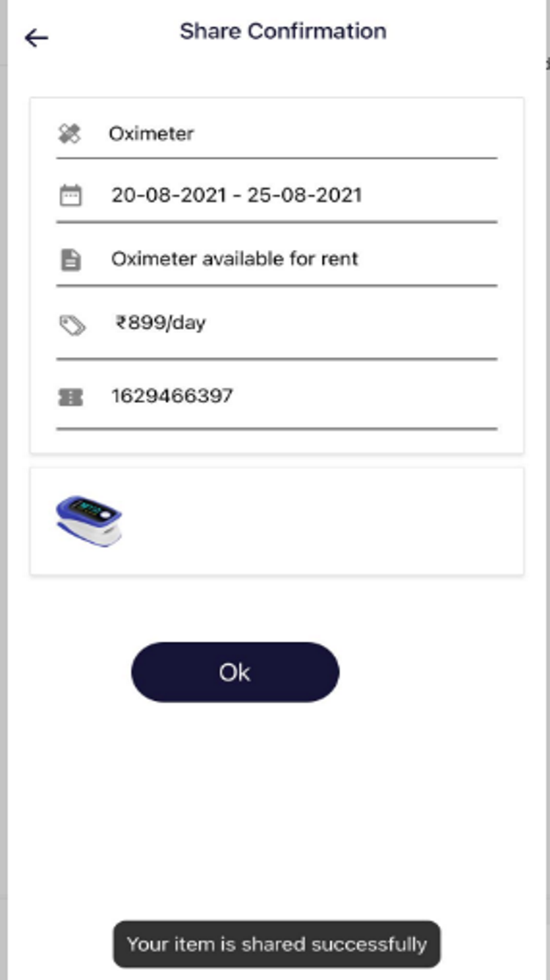550x980 pixels.
Task: Click the word 'rent' in the description
Action: [x=341, y=259]
